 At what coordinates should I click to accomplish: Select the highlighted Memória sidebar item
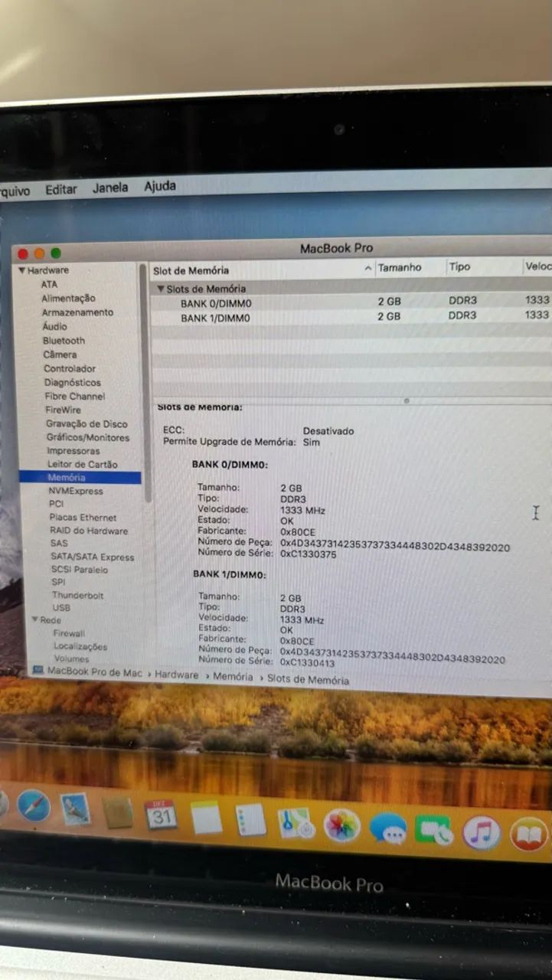click(80, 477)
